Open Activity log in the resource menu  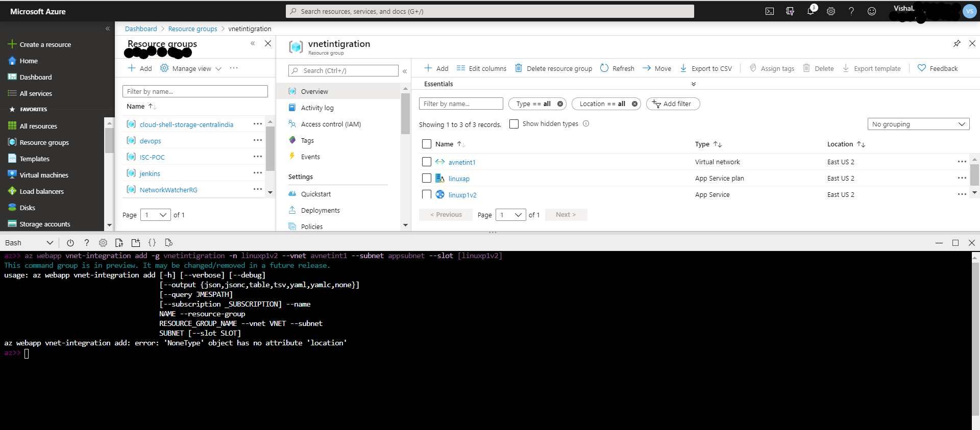[x=317, y=108]
